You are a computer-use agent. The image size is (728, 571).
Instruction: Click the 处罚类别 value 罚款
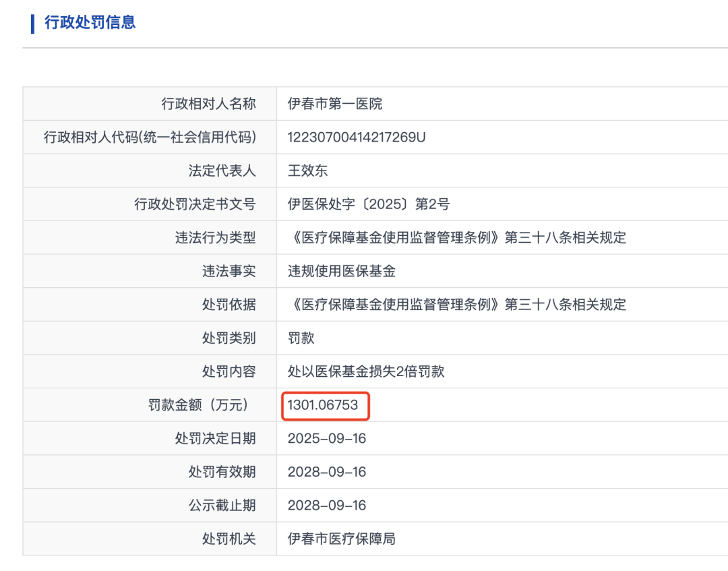tap(301, 338)
